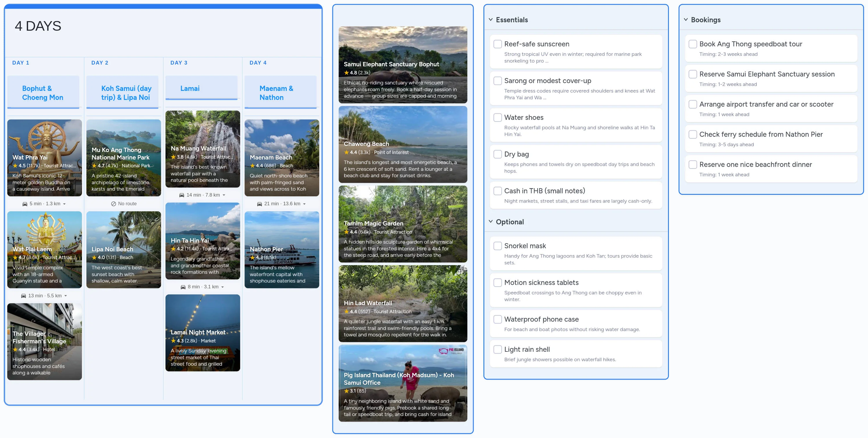Open the 21 min · 13.6 km route dropdown arrow
This screenshot has width=868, height=438.
[304, 204]
